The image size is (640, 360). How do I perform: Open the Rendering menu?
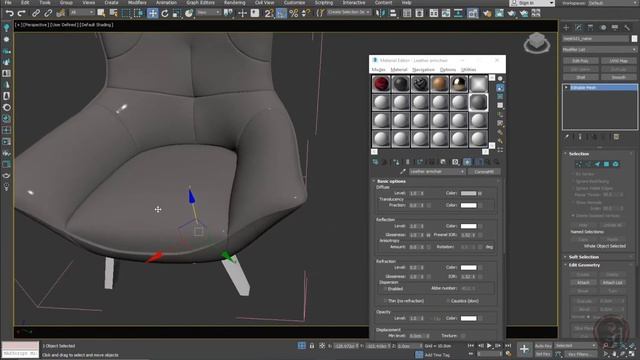(235, 2)
